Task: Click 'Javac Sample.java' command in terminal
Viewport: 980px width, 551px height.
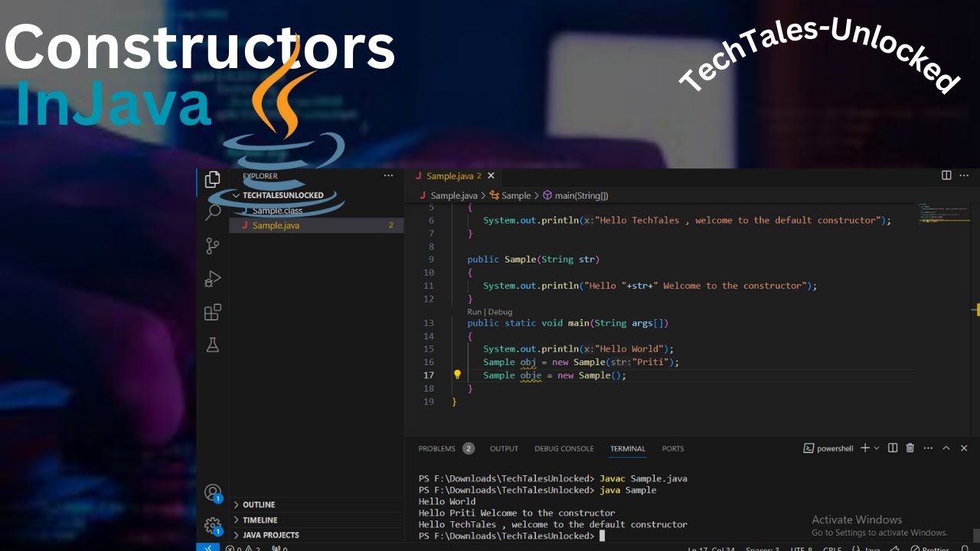Action: (643, 478)
